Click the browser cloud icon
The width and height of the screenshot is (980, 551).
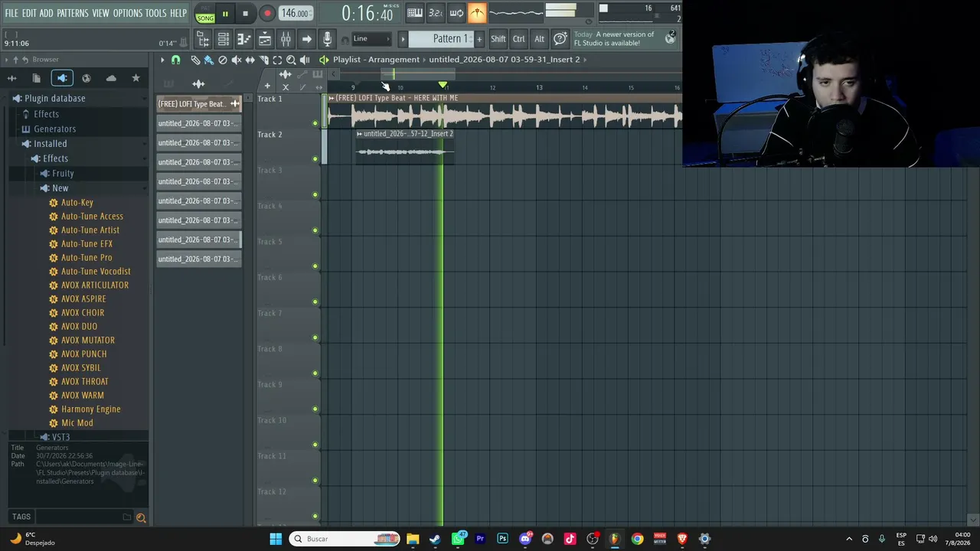click(111, 78)
